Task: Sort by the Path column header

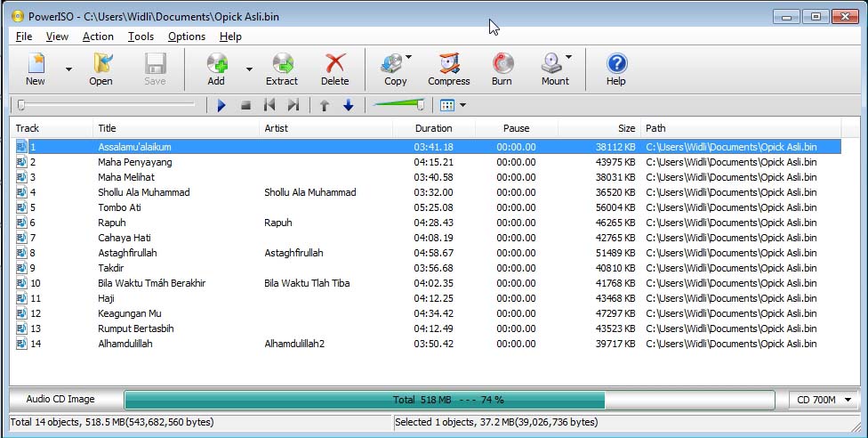Action: tap(741, 128)
